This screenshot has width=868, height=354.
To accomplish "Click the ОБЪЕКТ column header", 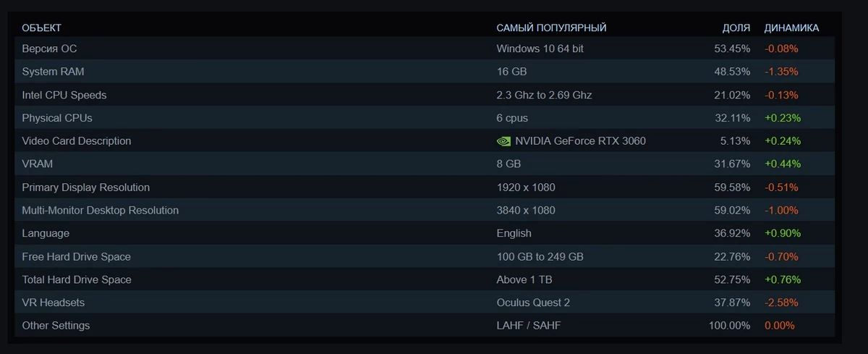I will 42,28.
